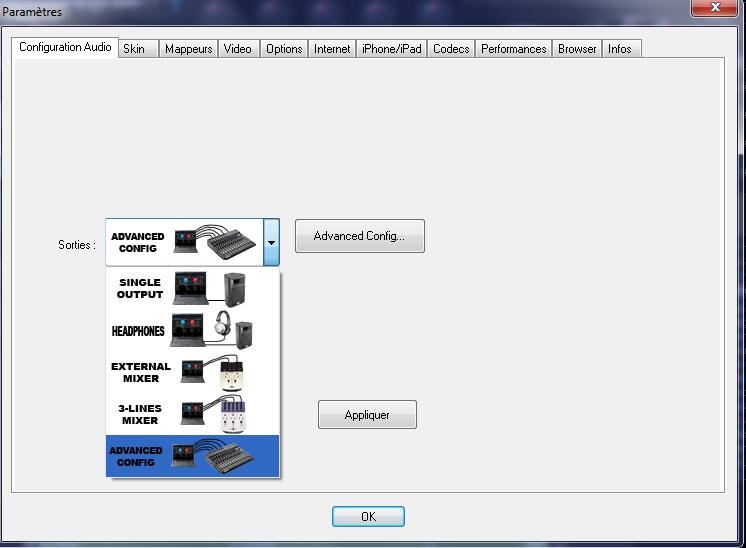This screenshot has height=548, width=746.
Task: Go to the Video tab
Action: [238, 49]
